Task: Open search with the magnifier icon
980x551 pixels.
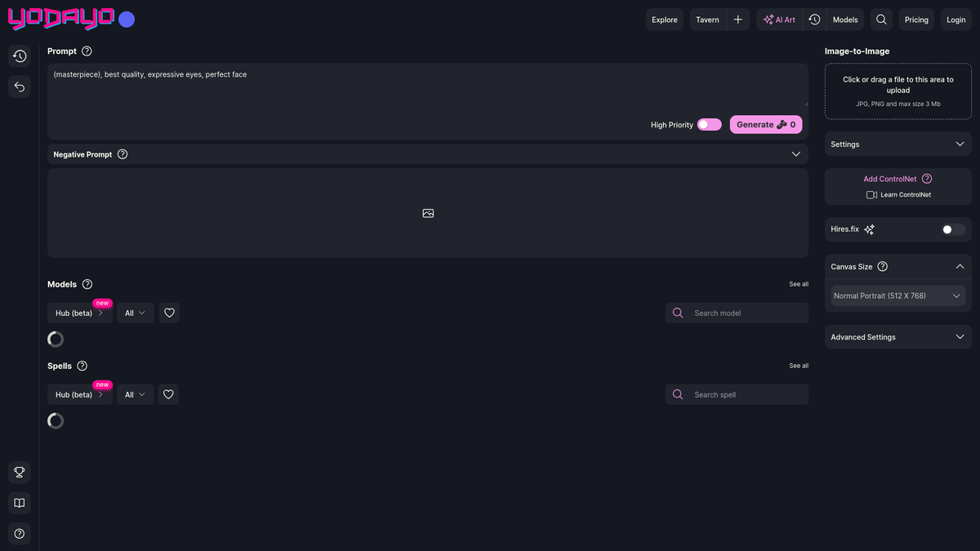Action: click(881, 19)
